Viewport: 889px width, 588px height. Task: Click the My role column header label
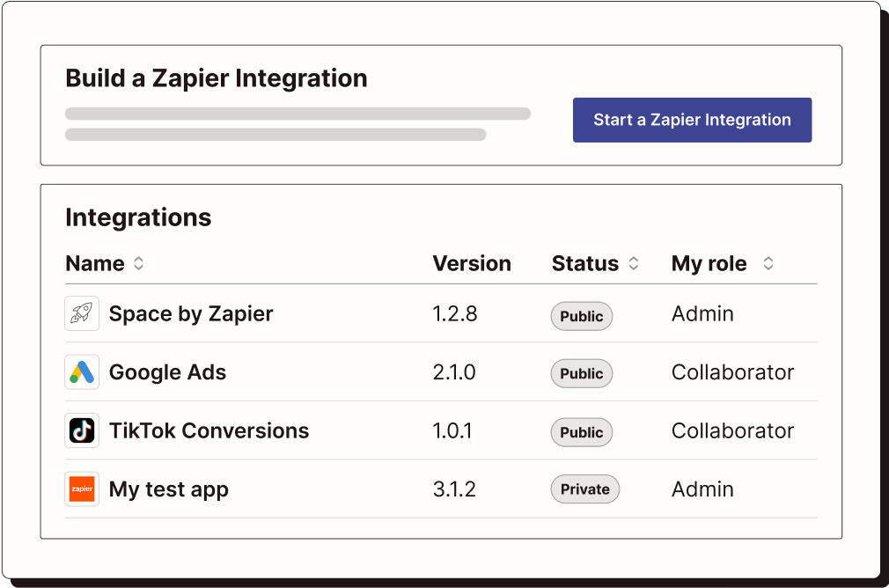point(709,264)
